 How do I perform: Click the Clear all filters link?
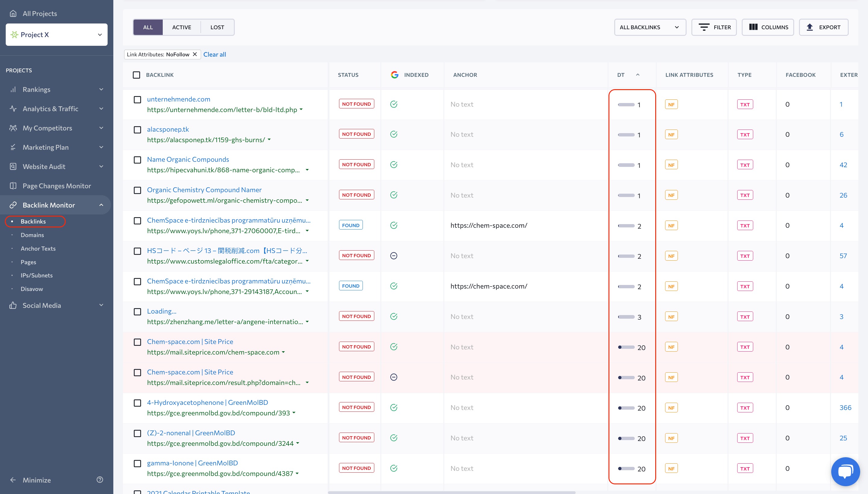point(215,54)
